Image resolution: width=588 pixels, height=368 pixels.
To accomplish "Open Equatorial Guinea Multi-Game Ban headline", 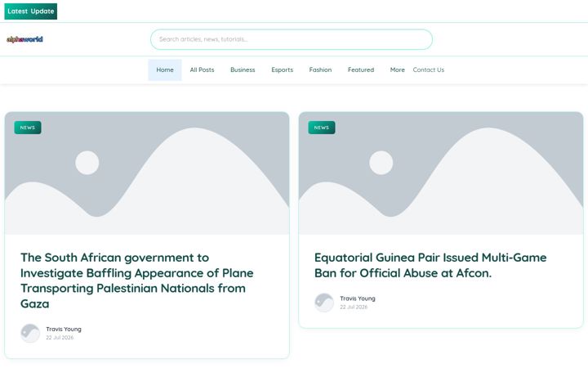I will 430,265.
